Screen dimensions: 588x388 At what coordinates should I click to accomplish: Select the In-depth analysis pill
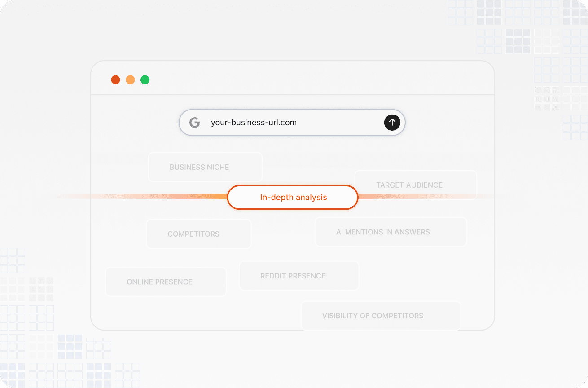coord(293,197)
